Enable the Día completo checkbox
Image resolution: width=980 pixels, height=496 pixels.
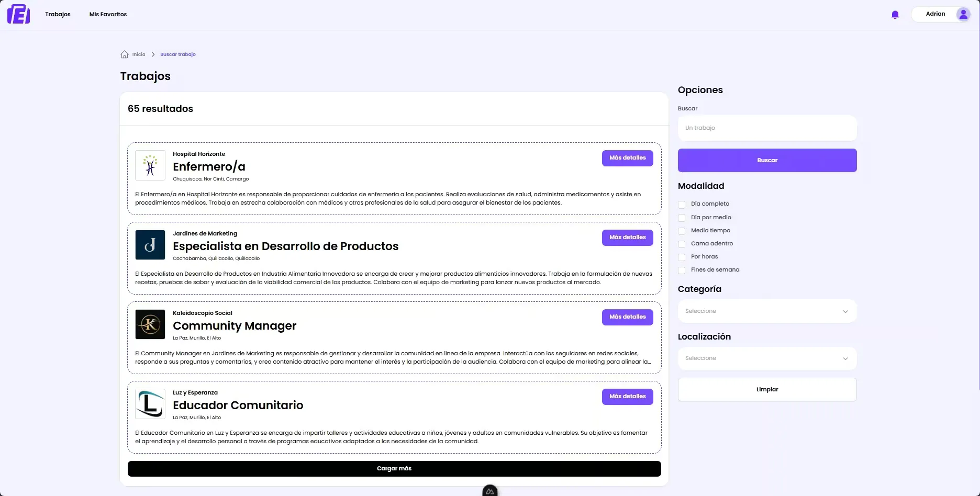[682, 205]
